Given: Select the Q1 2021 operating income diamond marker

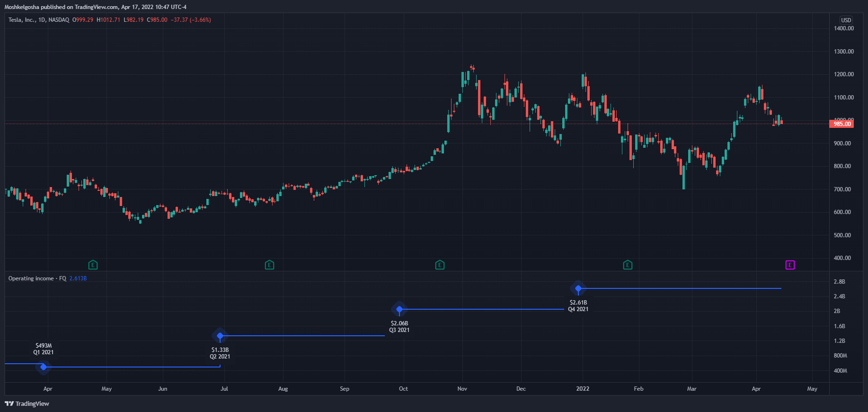Looking at the screenshot, I should (44, 367).
